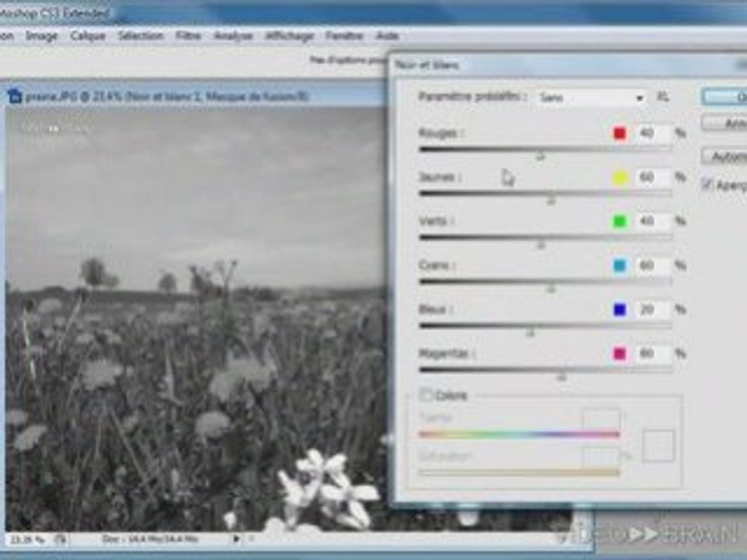Click the Bleus slider handle
The width and height of the screenshot is (747, 560).
pos(530,334)
